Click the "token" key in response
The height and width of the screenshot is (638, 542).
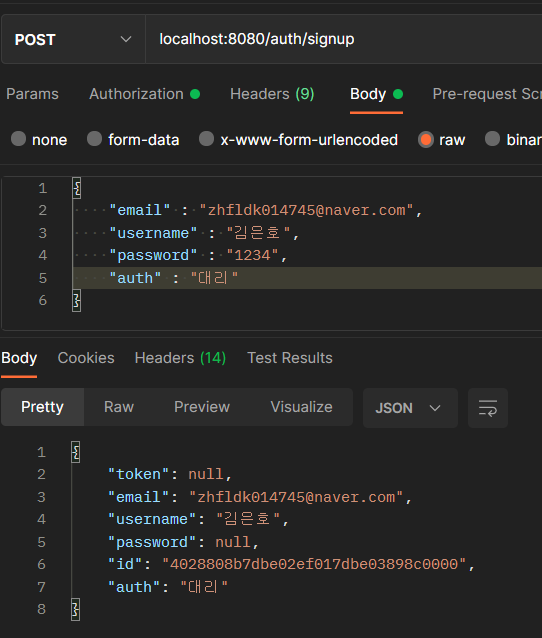138,474
